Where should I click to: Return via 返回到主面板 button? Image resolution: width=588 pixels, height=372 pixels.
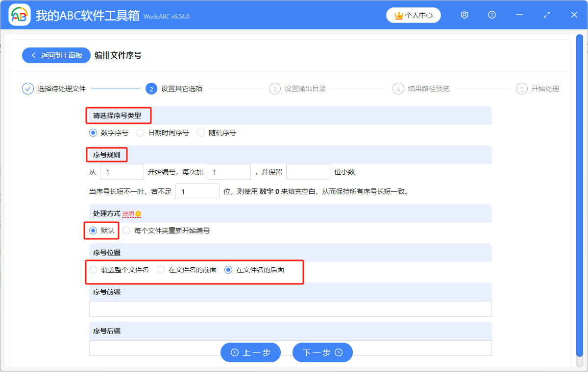pyautogui.click(x=56, y=55)
